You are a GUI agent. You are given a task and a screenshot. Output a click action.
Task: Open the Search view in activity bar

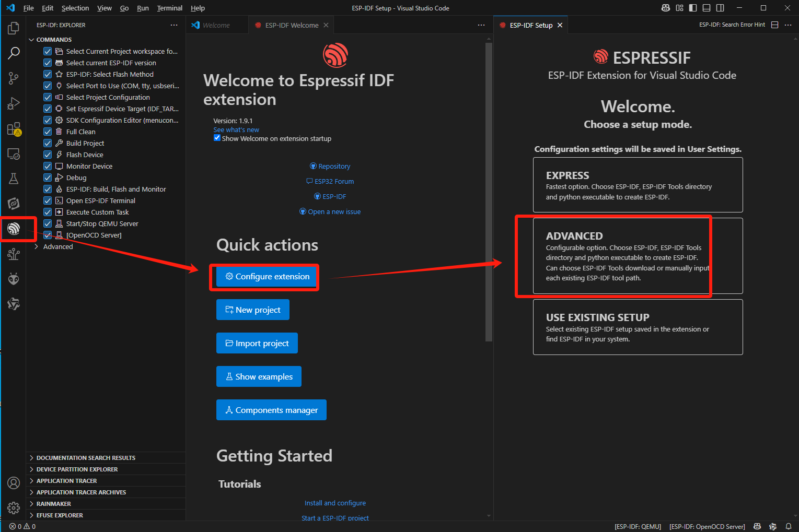coord(14,53)
